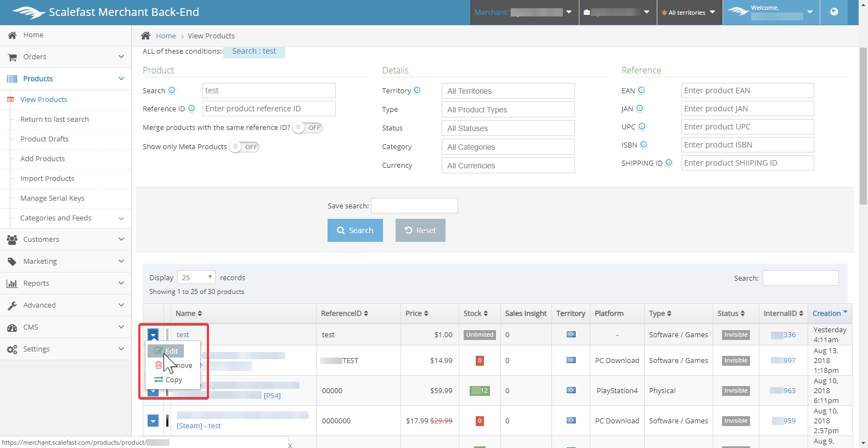The height and width of the screenshot is (448, 868).
Task: Click info icon next to Territory label
Action: (417, 90)
